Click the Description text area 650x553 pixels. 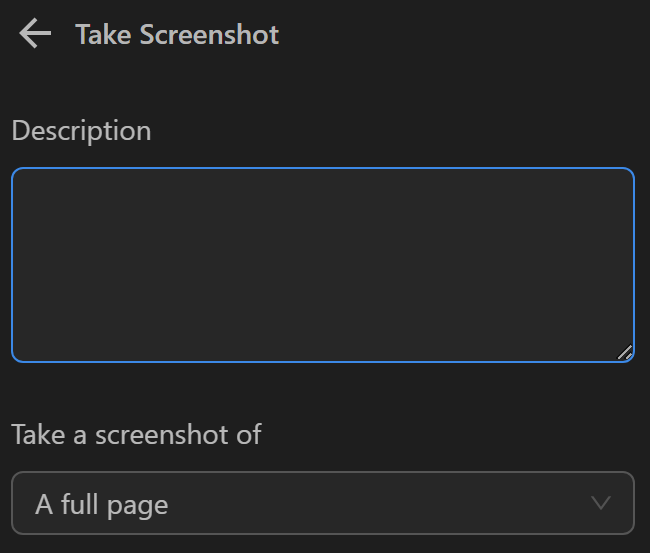point(322,265)
